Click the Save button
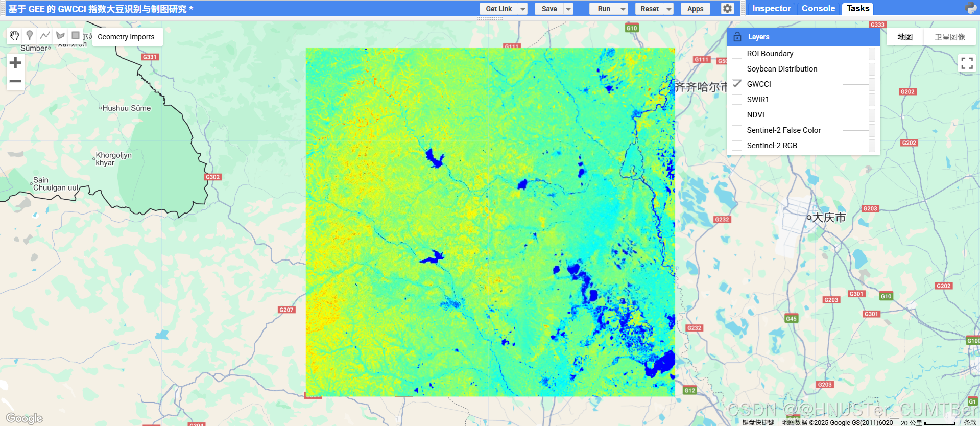 (549, 9)
